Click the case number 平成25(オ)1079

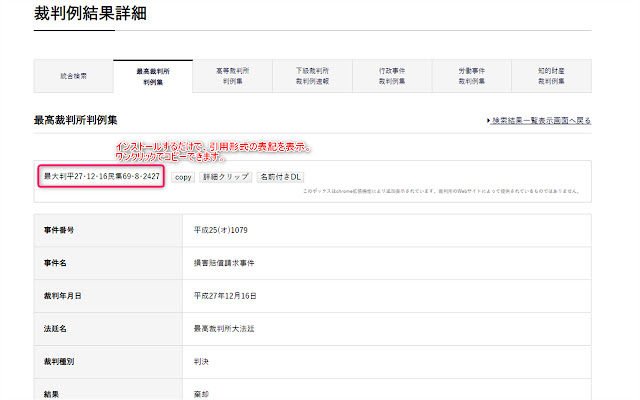(220, 229)
